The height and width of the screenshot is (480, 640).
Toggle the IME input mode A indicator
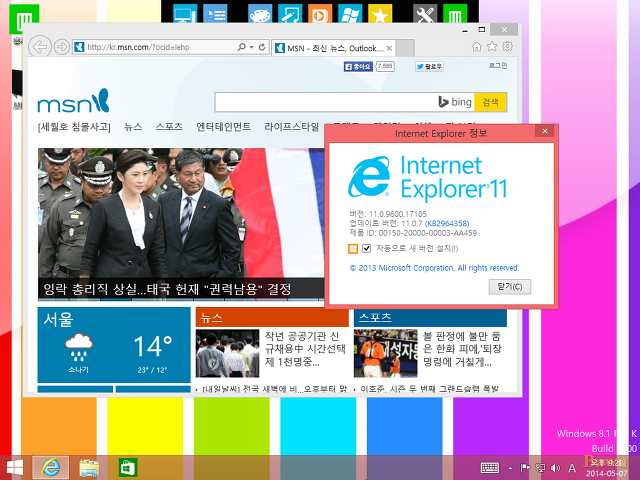tap(572, 468)
